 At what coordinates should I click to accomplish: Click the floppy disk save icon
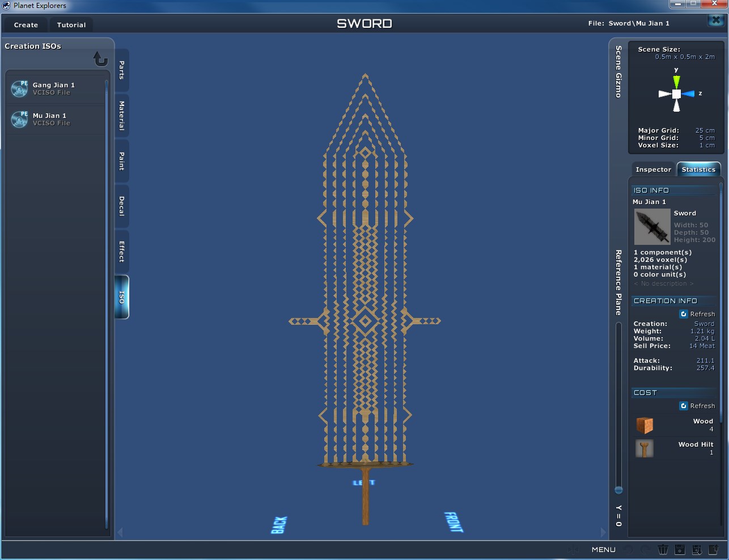tap(680, 549)
